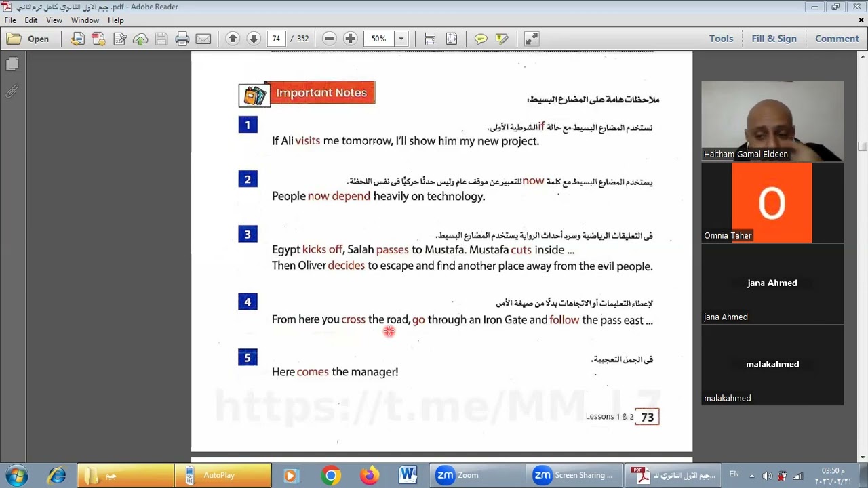
Task: Zoom out with the minus button
Action: click(330, 39)
